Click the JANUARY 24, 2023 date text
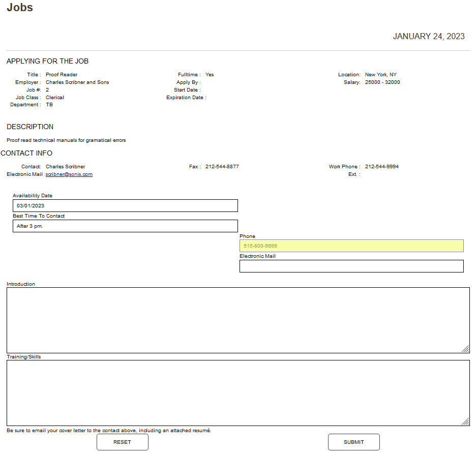The image size is (476, 454). click(x=429, y=36)
